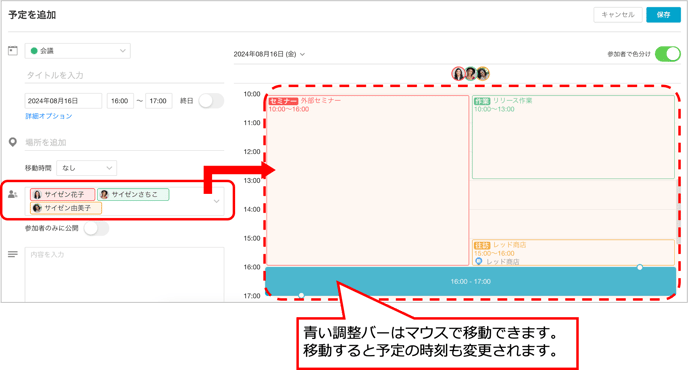Open the 移動時間 なし dropdown

pos(86,168)
